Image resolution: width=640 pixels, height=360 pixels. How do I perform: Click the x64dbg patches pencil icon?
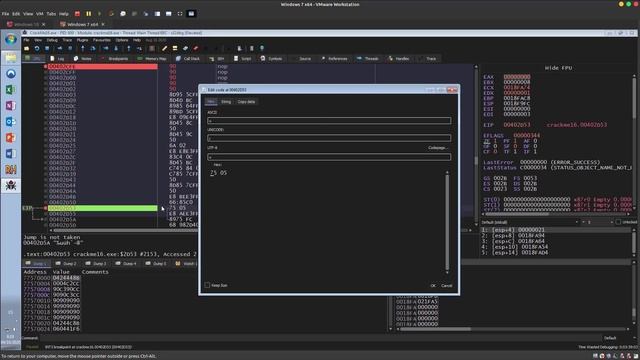tap(164, 49)
